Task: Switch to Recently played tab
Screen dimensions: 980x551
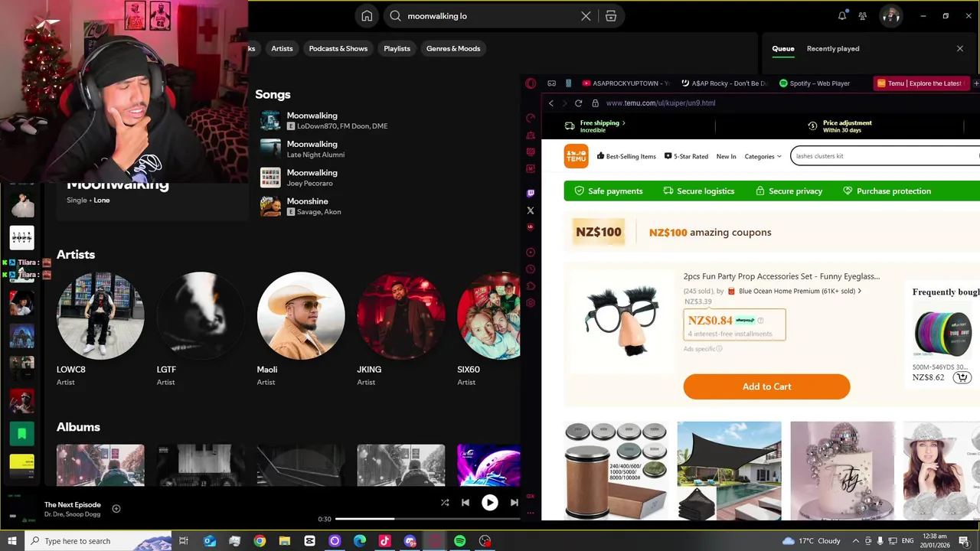Action: [833, 48]
